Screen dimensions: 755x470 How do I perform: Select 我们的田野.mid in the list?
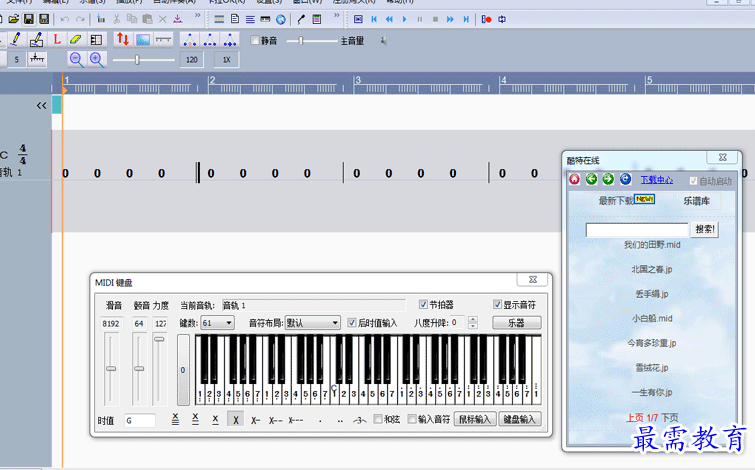point(652,245)
